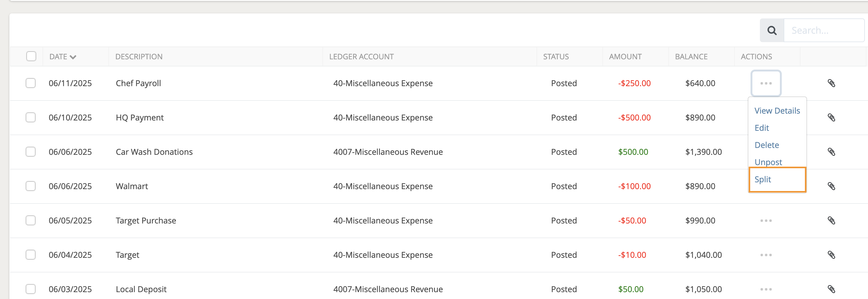
Task: Click the paperclip icon on Local Deposit row
Action: point(833,289)
